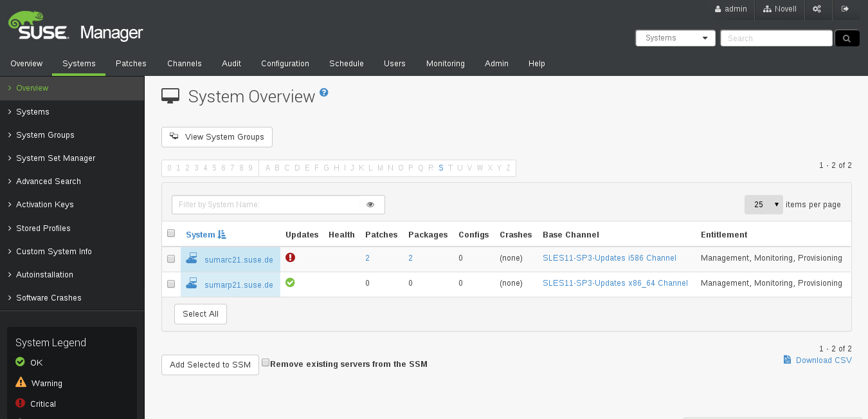This screenshot has height=419, width=868.
Task: Click the Select All button
Action: [x=201, y=314]
